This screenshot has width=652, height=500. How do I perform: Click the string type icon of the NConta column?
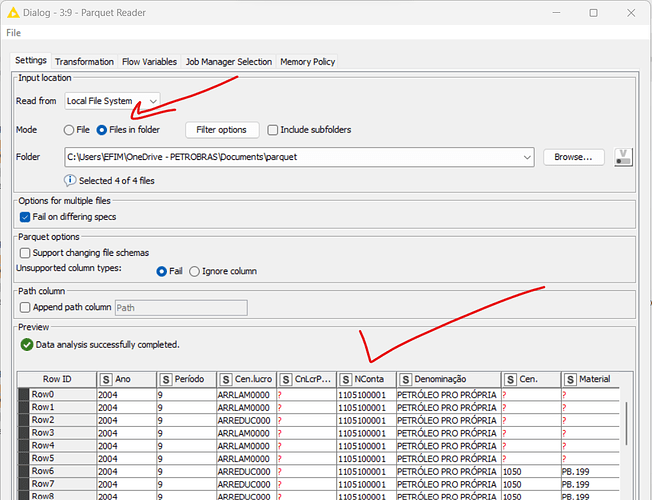(345, 379)
